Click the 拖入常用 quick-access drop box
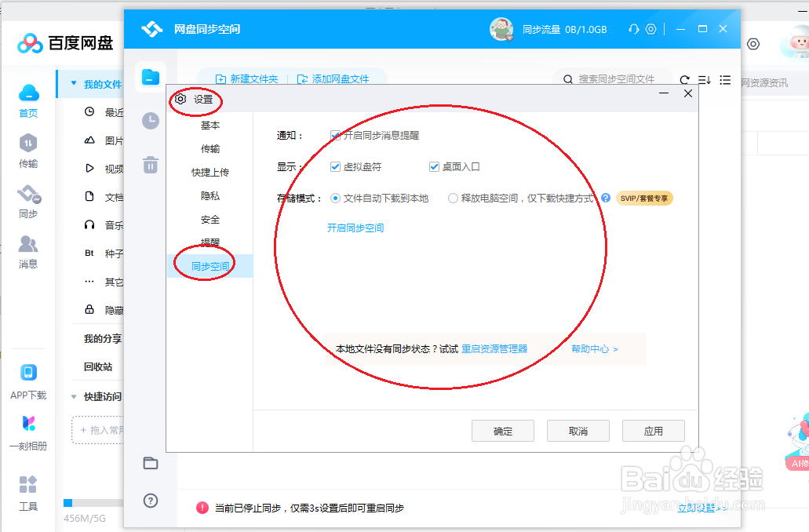The image size is (809, 532). click(x=98, y=430)
